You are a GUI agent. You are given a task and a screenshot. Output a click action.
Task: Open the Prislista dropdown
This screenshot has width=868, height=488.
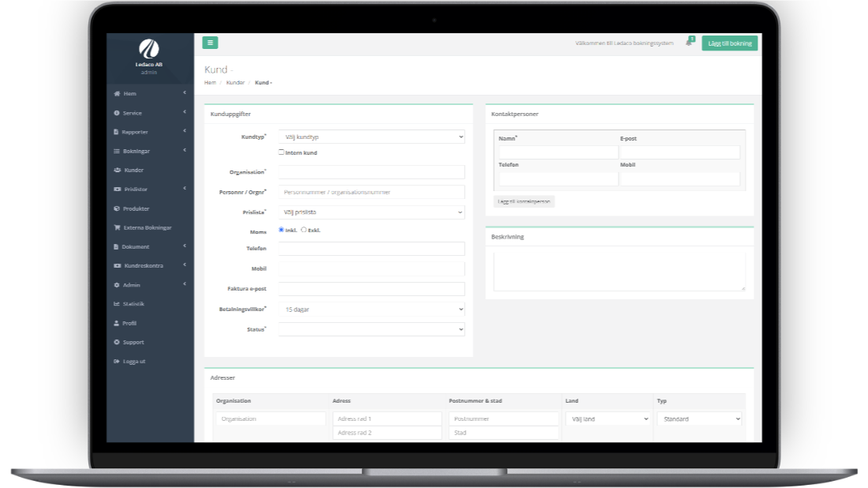point(371,212)
